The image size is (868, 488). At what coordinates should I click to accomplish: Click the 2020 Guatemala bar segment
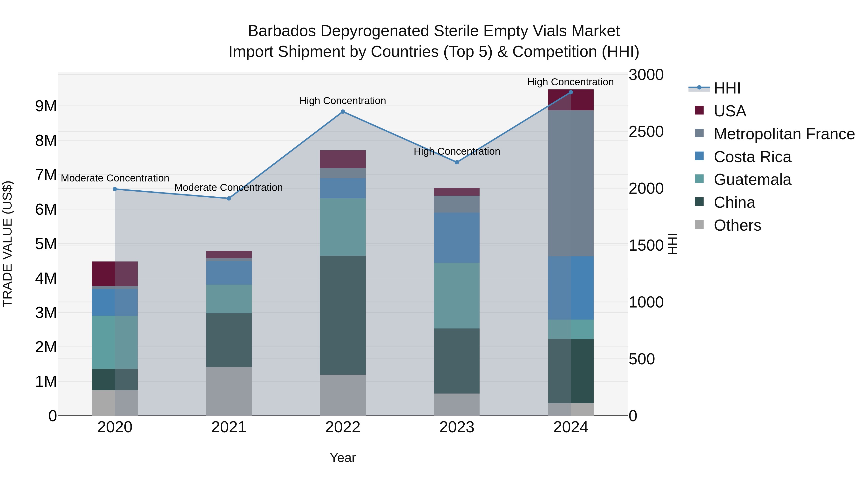[x=115, y=342]
